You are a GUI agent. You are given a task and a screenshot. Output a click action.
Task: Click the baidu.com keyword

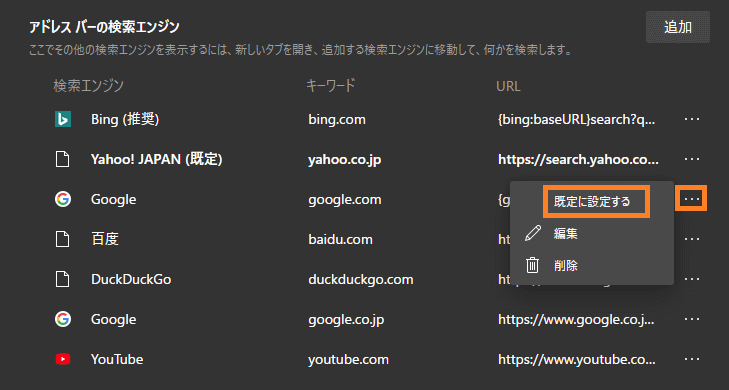[x=340, y=239]
